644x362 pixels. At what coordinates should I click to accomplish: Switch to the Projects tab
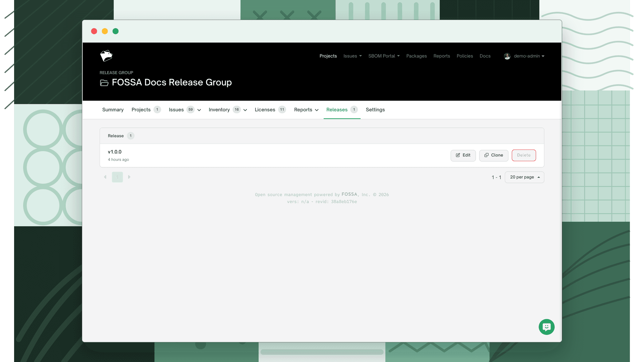[x=146, y=110]
